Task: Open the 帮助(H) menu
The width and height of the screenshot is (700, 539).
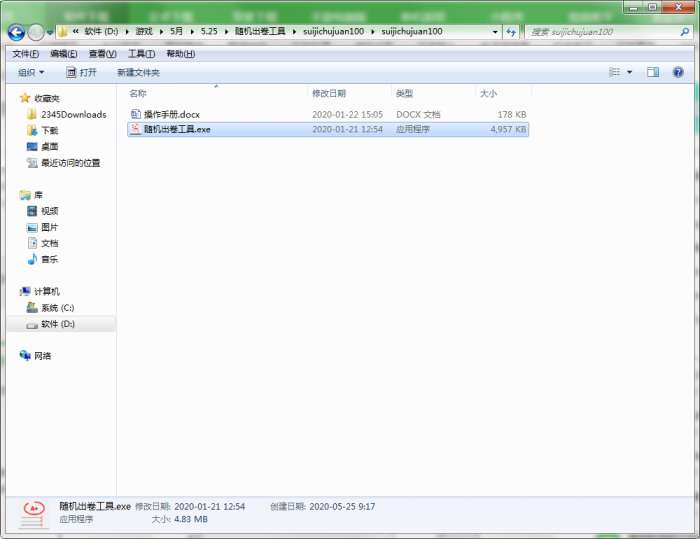Action: tap(181, 54)
